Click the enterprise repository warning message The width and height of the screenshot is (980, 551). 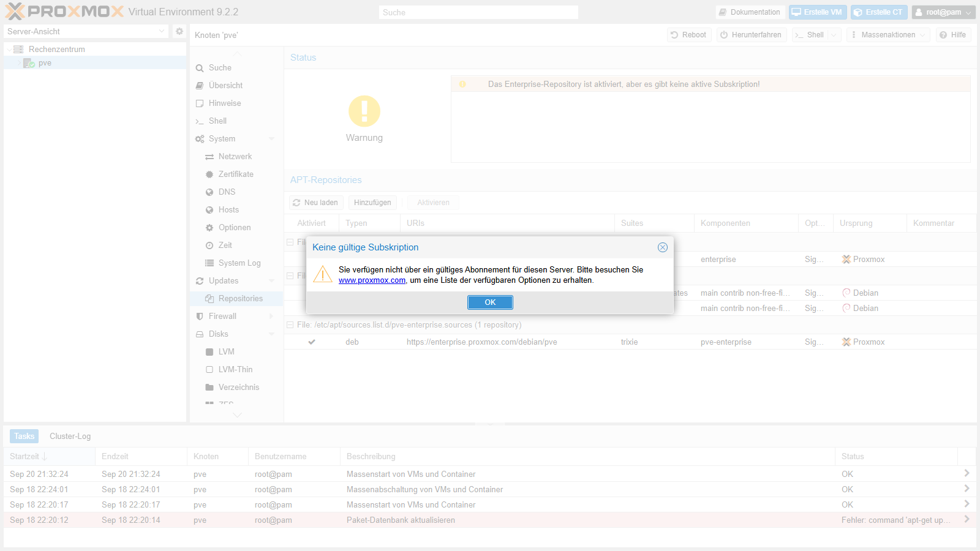(x=624, y=84)
